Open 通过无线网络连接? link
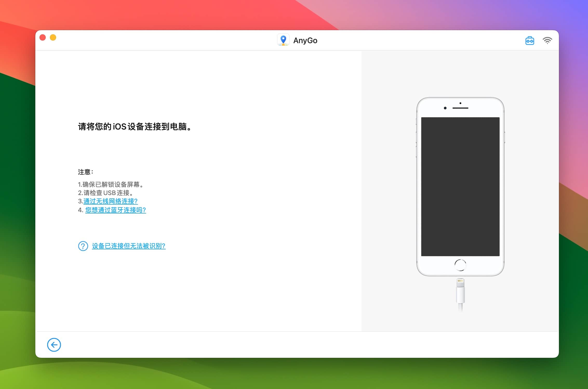 [110, 201]
